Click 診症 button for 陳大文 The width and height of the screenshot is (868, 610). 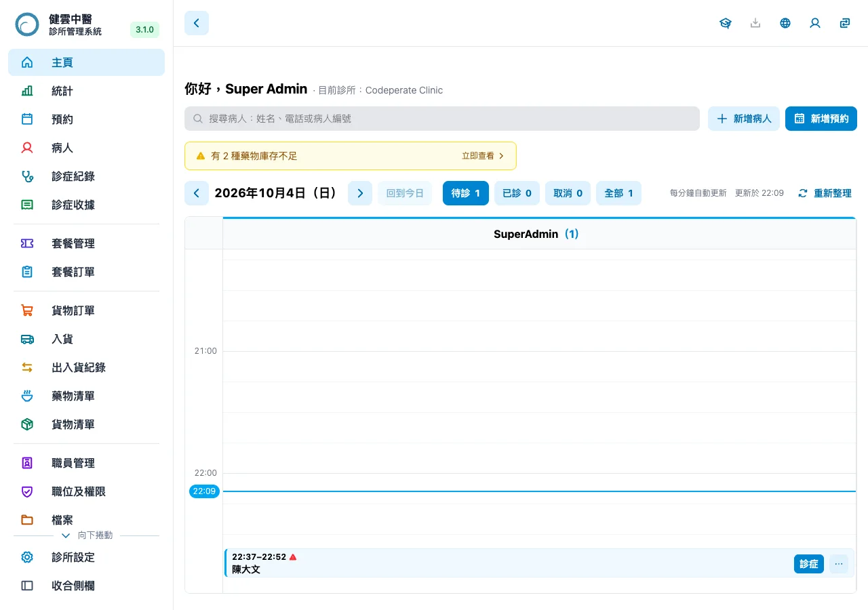click(x=809, y=564)
